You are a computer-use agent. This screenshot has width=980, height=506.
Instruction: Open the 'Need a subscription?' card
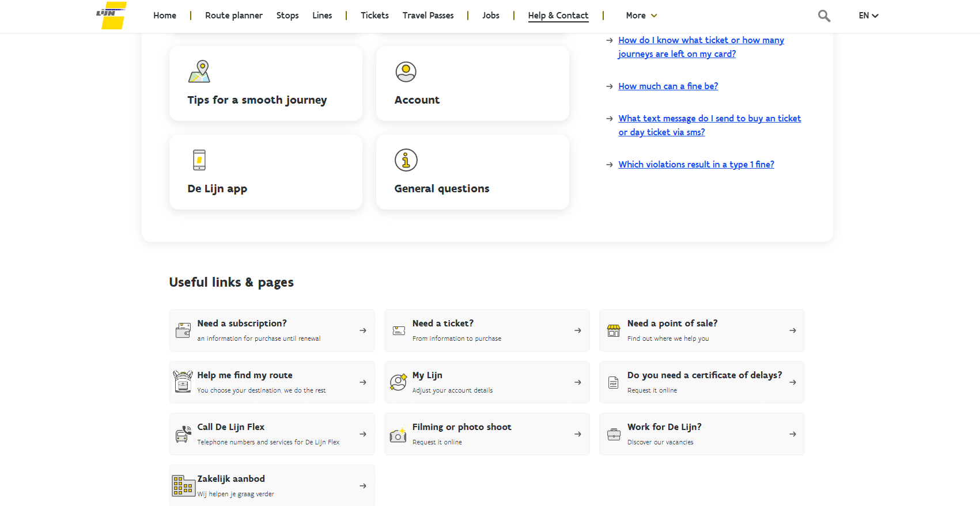(272, 330)
